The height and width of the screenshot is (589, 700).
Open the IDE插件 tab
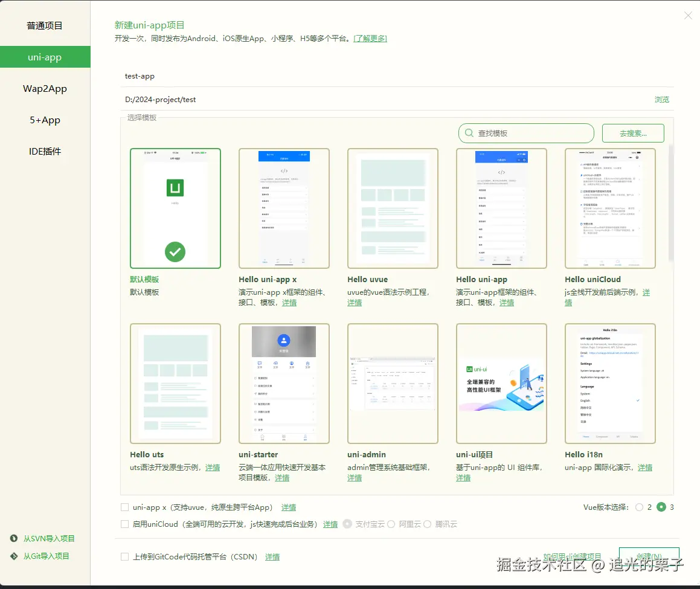point(45,152)
